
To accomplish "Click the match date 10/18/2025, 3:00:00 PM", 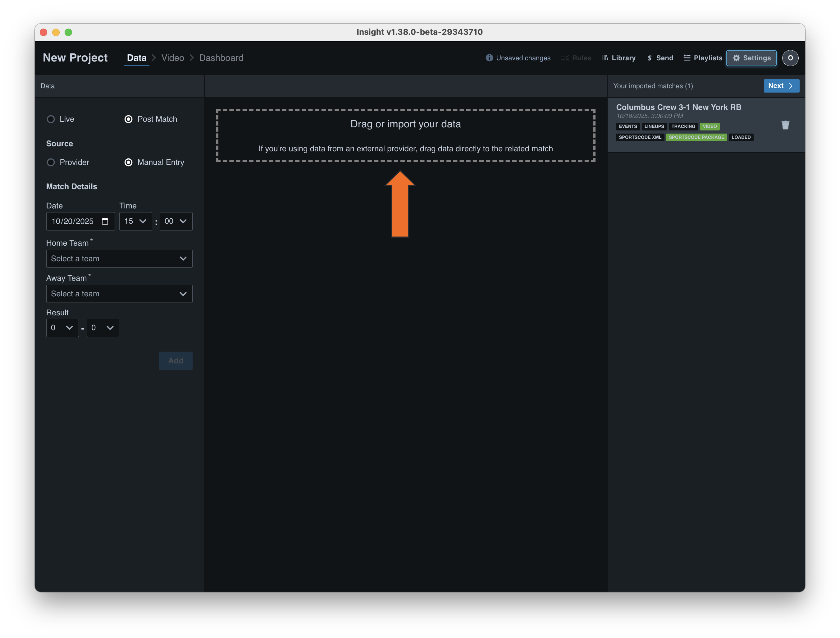I will (649, 116).
